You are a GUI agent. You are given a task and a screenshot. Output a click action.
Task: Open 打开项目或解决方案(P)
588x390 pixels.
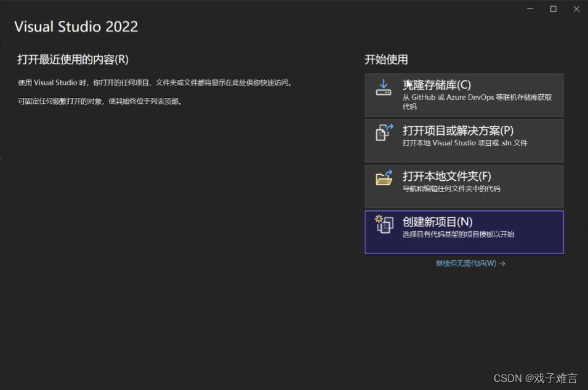click(x=464, y=140)
